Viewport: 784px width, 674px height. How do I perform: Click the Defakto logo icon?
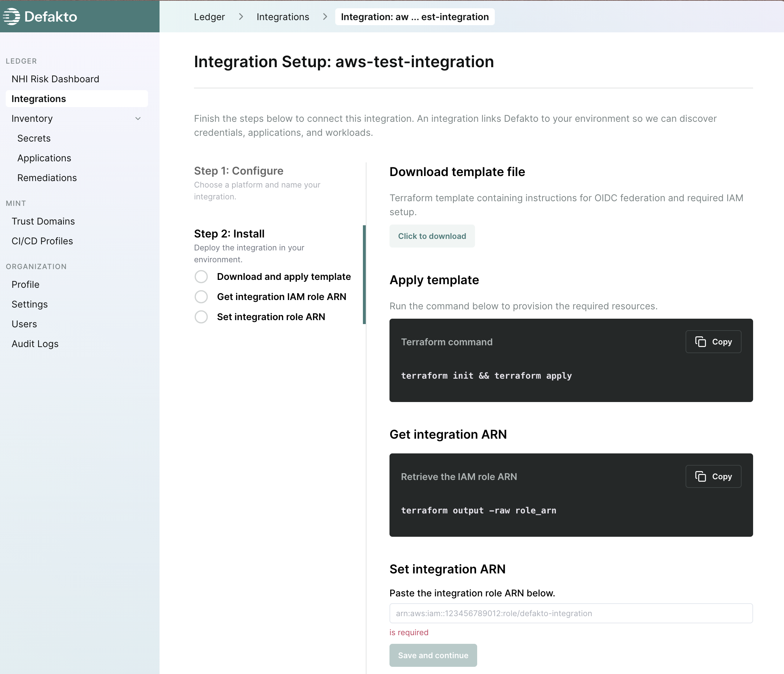point(11,17)
